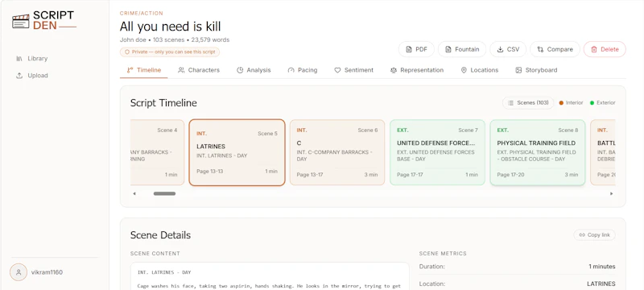Click the INT. LATRINES - DAY script text
Image resolution: width=644 pixels, height=290 pixels.
pyautogui.click(x=164, y=272)
